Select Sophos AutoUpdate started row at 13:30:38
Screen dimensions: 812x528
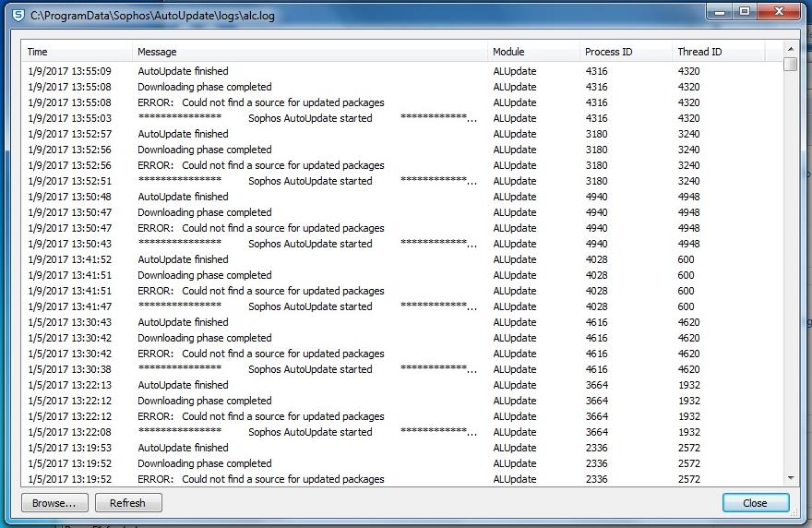click(402, 369)
